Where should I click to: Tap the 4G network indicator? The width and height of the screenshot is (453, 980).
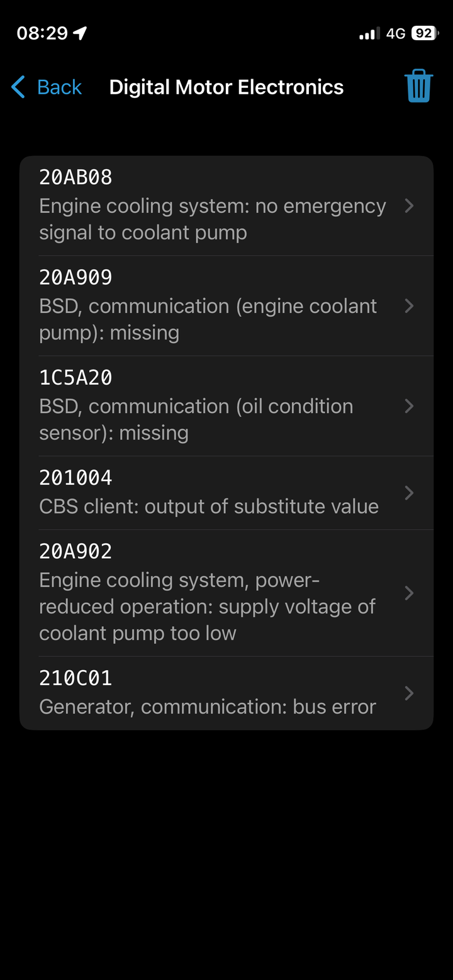point(396,33)
